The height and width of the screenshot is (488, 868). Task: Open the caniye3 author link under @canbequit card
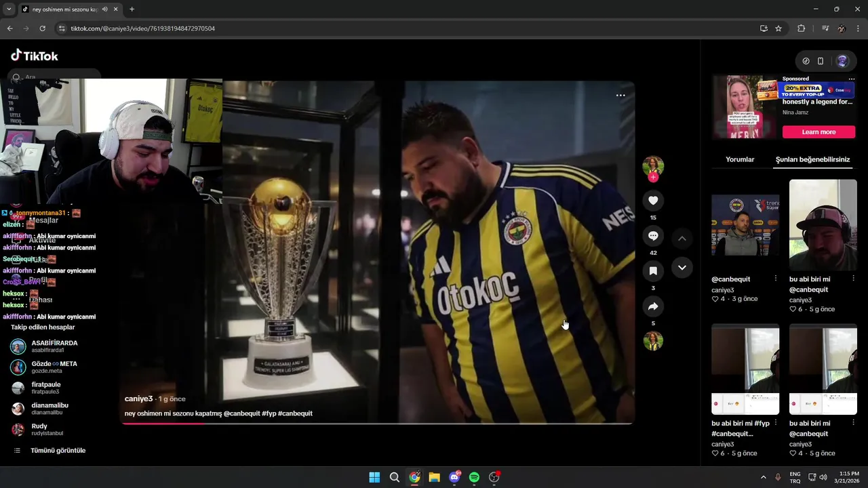[x=723, y=290]
